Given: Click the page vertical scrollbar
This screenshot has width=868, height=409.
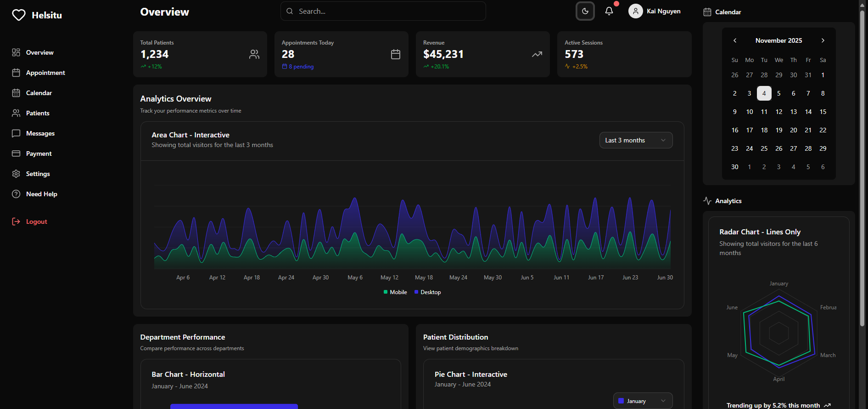Looking at the screenshot, I should click(862, 168).
